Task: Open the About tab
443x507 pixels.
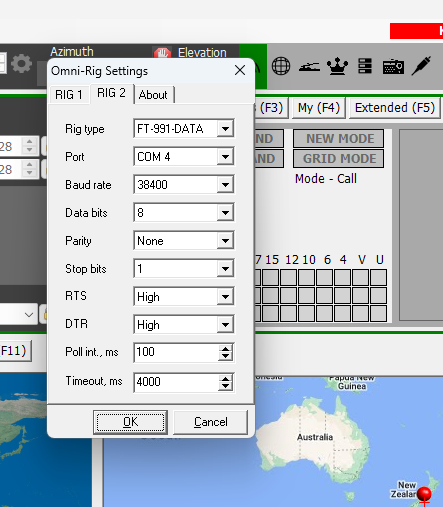Action: (x=153, y=95)
